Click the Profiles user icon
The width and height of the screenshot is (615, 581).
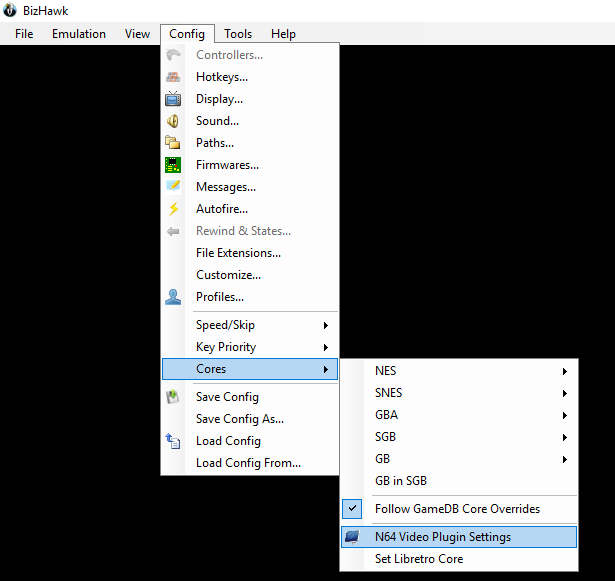(174, 297)
